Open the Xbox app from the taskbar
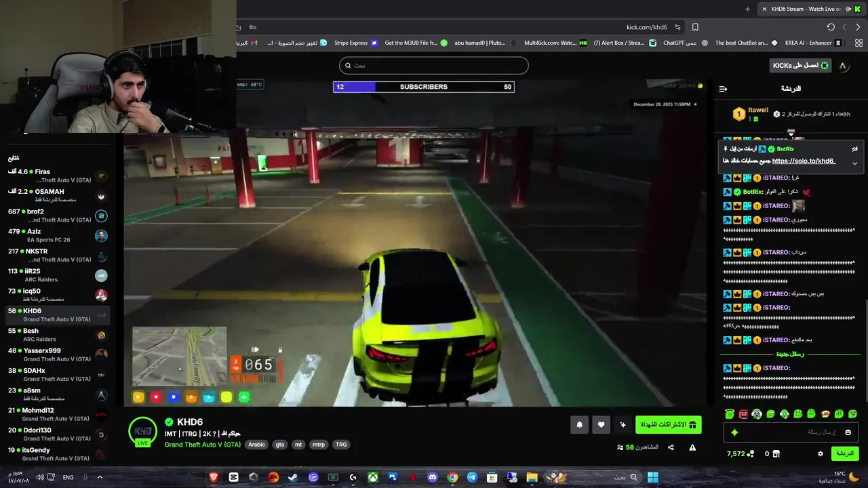The height and width of the screenshot is (488, 868). point(373,477)
